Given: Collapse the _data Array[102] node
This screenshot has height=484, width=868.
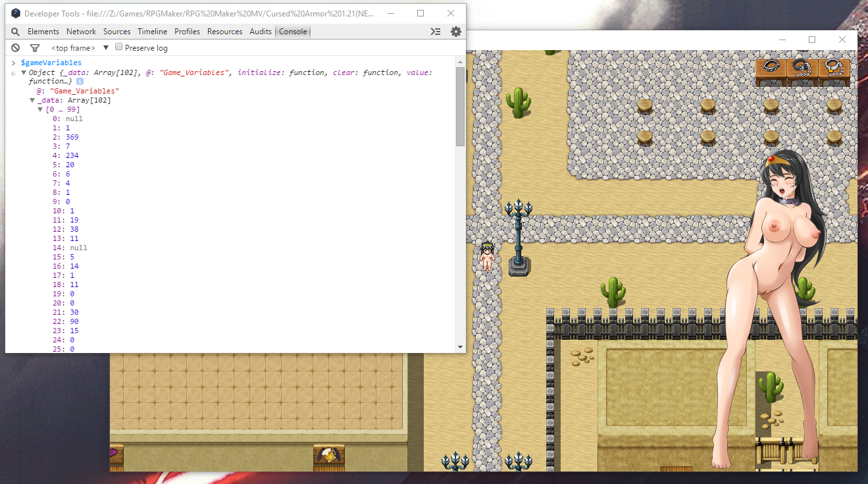Looking at the screenshot, I should click(32, 100).
